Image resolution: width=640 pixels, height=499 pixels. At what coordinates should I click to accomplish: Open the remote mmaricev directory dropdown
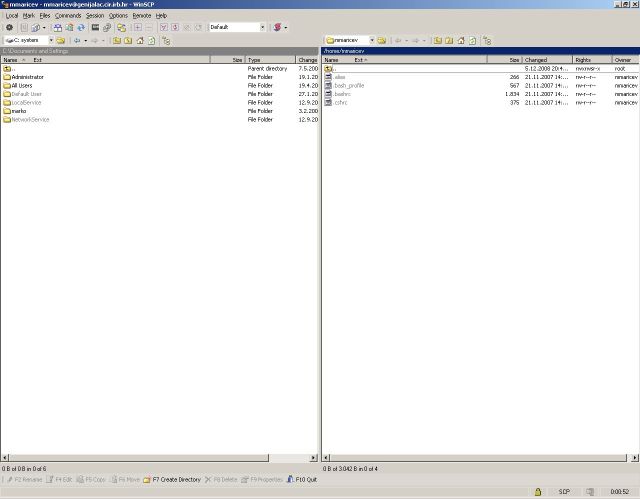pos(372,41)
